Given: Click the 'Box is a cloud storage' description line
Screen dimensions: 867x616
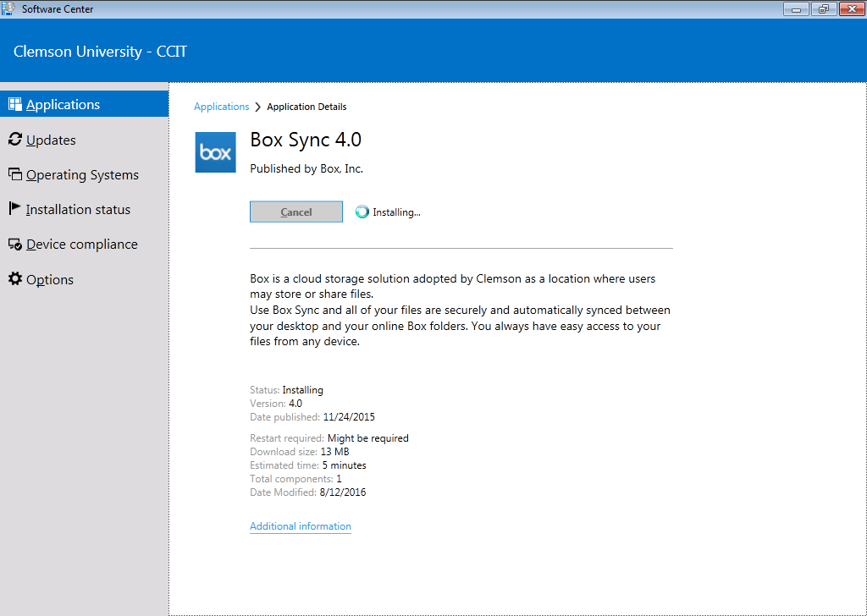Looking at the screenshot, I should (x=452, y=278).
